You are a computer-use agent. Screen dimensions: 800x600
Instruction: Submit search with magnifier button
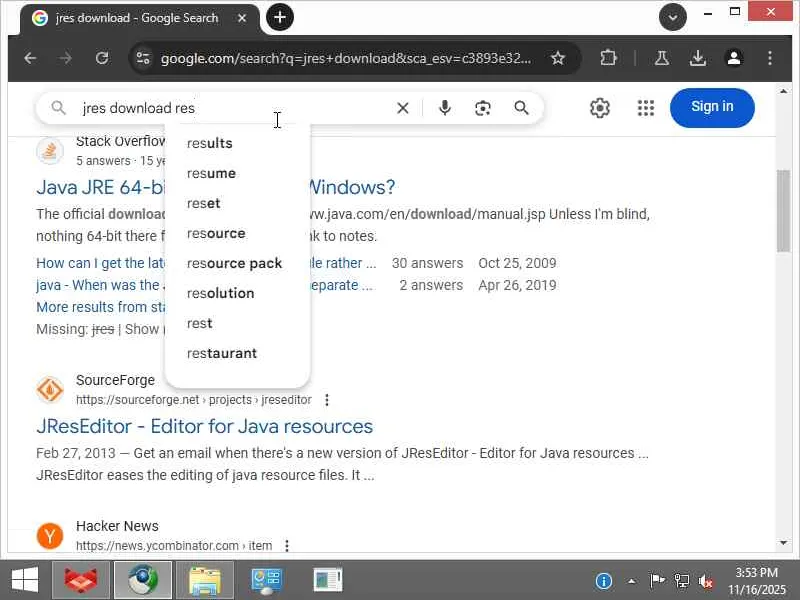pos(521,108)
